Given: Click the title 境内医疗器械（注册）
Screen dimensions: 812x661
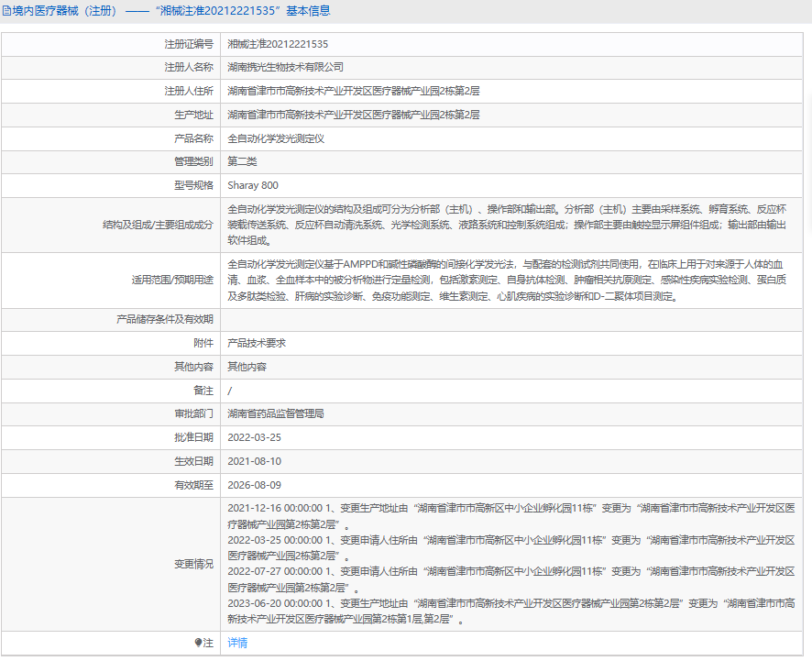Looking at the screenshot, I should (x=65, y=11).
